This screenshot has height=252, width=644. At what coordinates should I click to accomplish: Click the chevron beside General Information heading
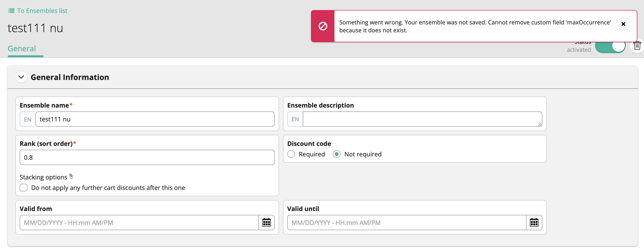tap(21, 77)
